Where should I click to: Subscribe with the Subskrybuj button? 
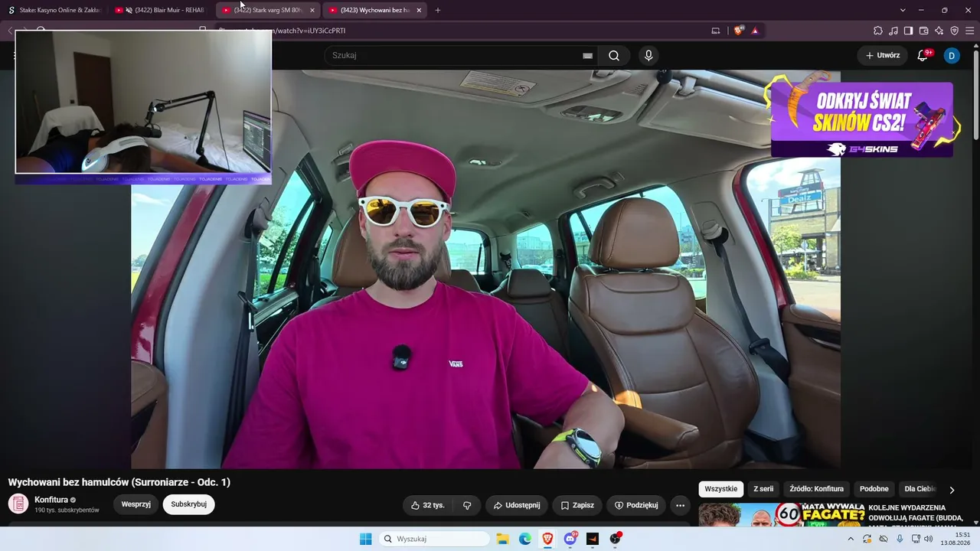188,504
